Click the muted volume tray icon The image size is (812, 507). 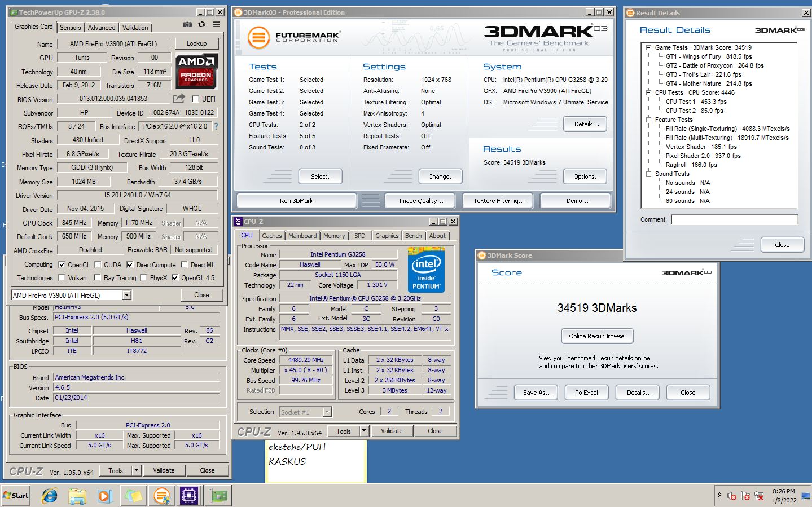click(732, 496)
